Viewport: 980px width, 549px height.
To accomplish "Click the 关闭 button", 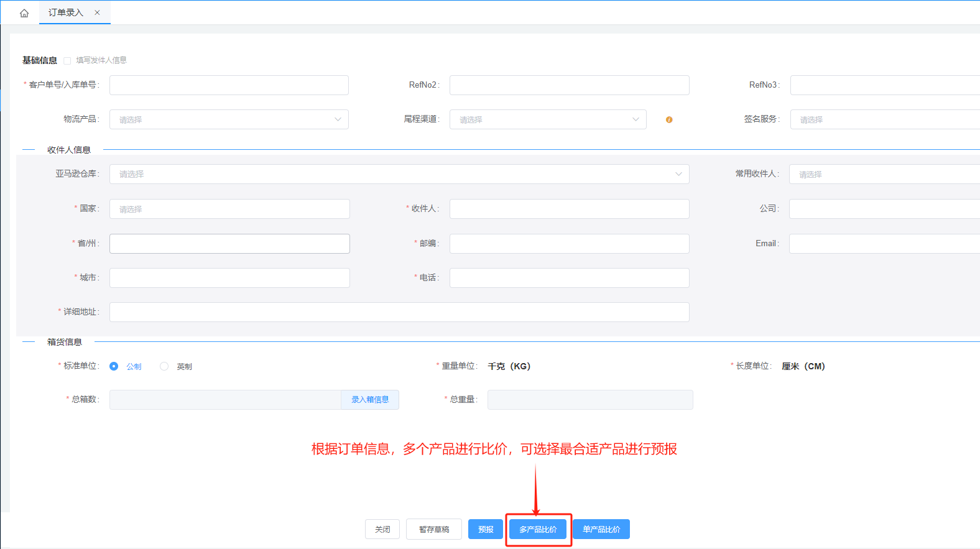I will (382, 529).
